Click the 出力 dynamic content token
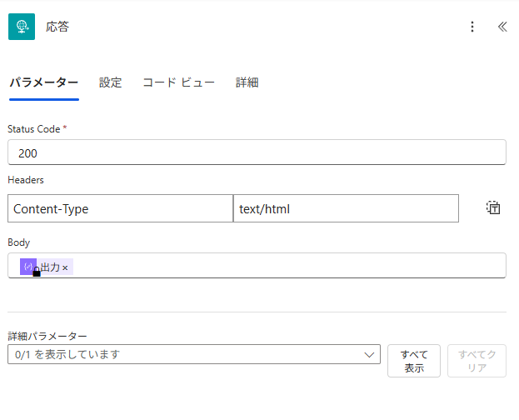Image resolution: width=519 pixels, height=420 pixels. pyautogui.click(x=47, y=267)
